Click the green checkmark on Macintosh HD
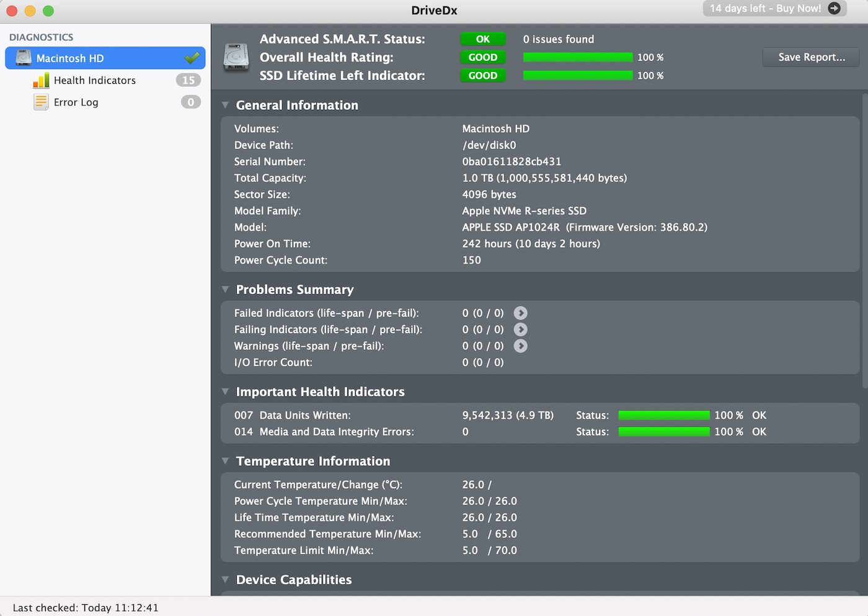868x616 pixels. pos(192,58)
